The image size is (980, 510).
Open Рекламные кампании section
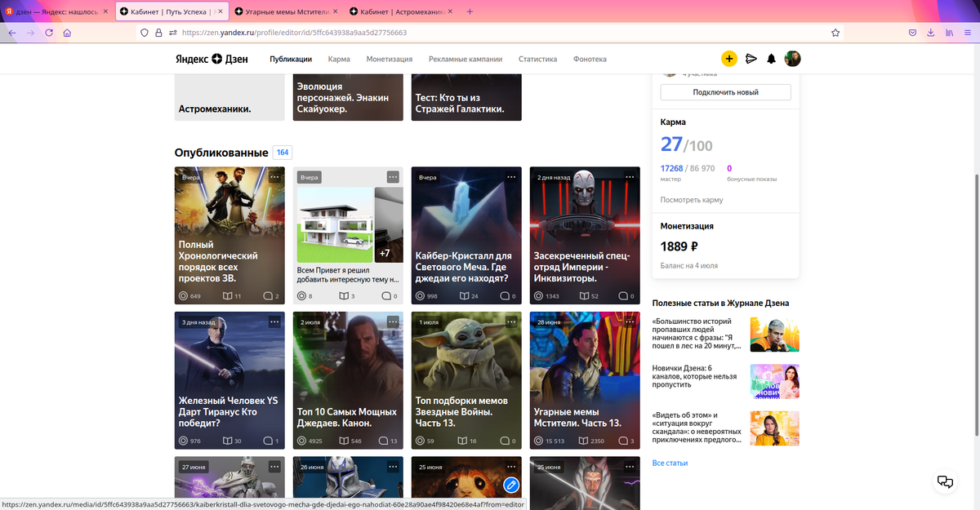tap(465, 59)
